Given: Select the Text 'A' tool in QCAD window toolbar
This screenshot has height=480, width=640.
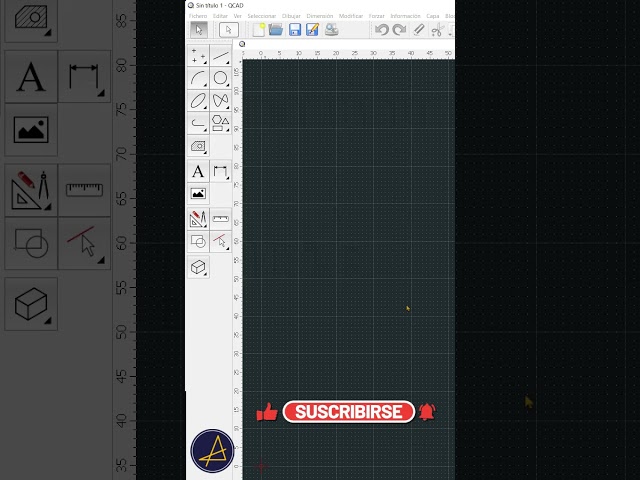Looking at the screenshot, I should (x=198, y=171).
